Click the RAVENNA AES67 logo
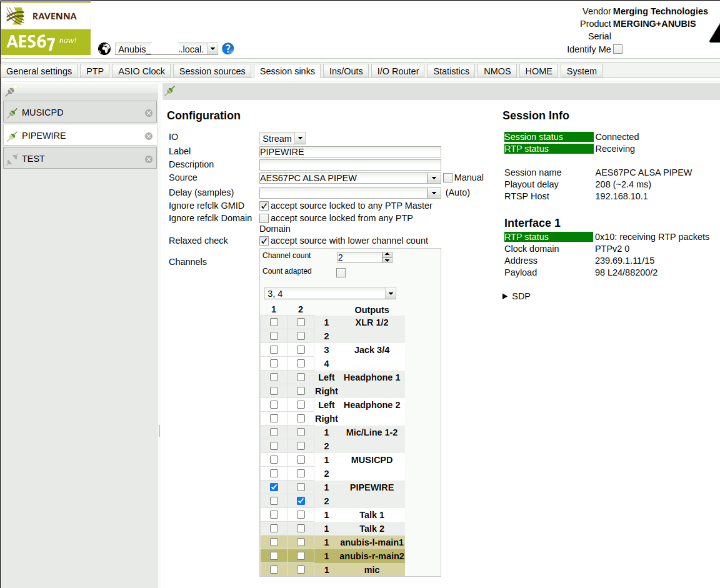Image resolution: width=720 pixels, height=588 pixels. tap(46, 29)
